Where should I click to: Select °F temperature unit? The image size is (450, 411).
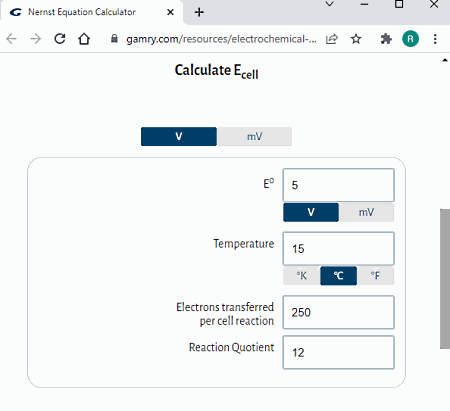point(375,276)
